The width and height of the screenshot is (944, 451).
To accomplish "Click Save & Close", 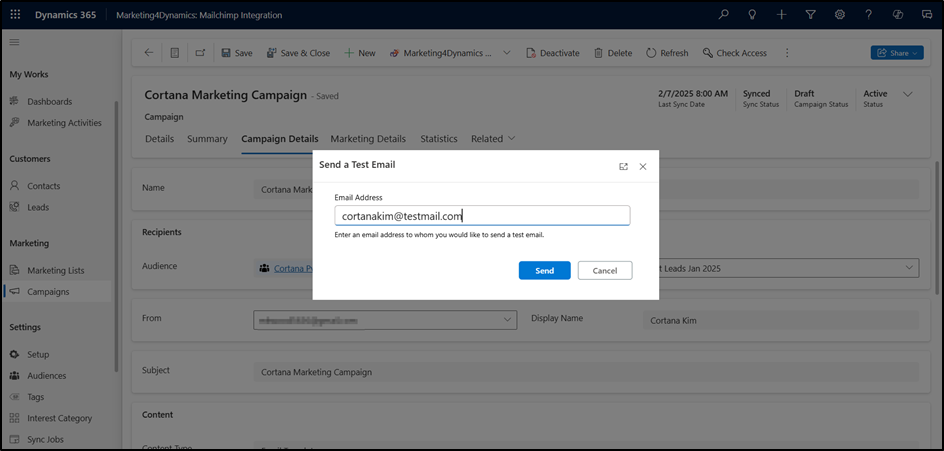I will pos(298,53).
